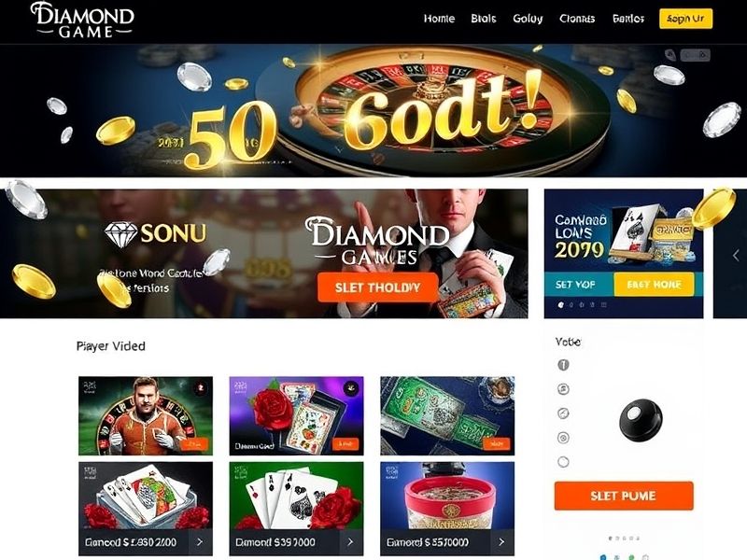Click the first round icon under Votie

pos(563,365)
